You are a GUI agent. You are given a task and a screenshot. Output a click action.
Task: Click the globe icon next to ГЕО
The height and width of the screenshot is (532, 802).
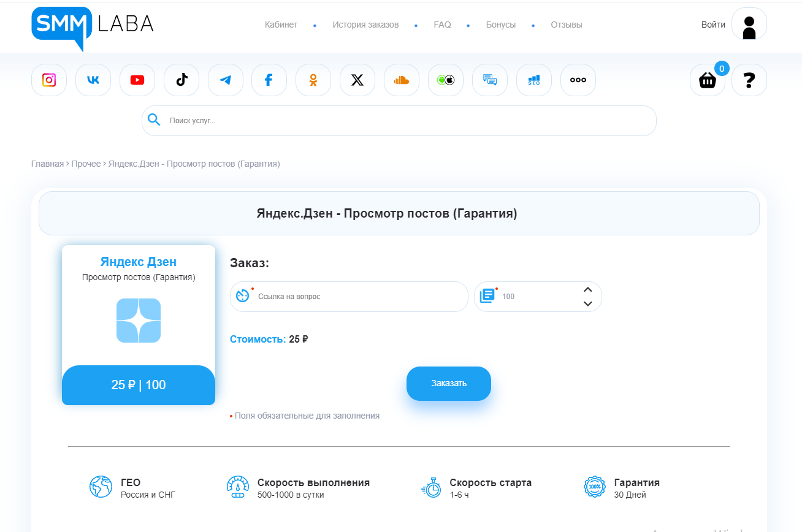pyautogui.click(x=101, y=487)
